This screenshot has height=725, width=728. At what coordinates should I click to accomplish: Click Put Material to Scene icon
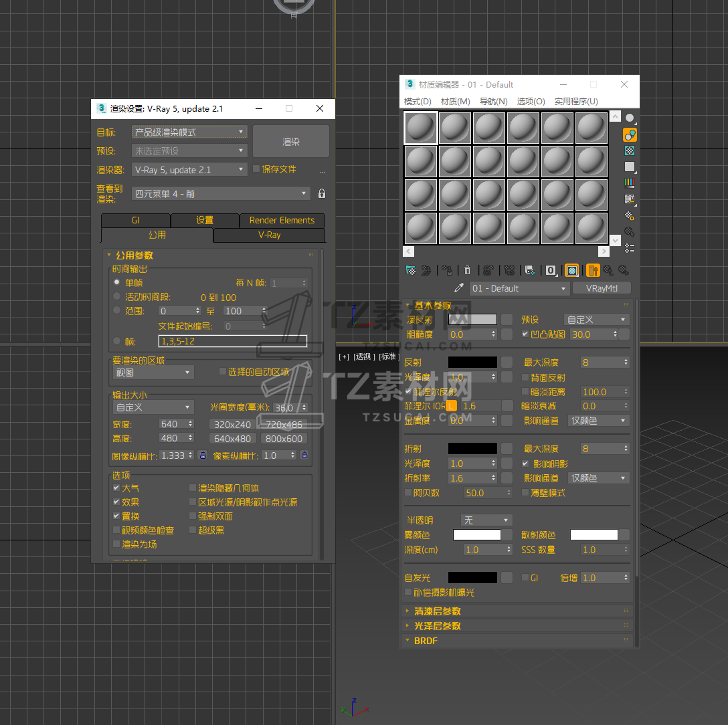[x=426, y=270]
